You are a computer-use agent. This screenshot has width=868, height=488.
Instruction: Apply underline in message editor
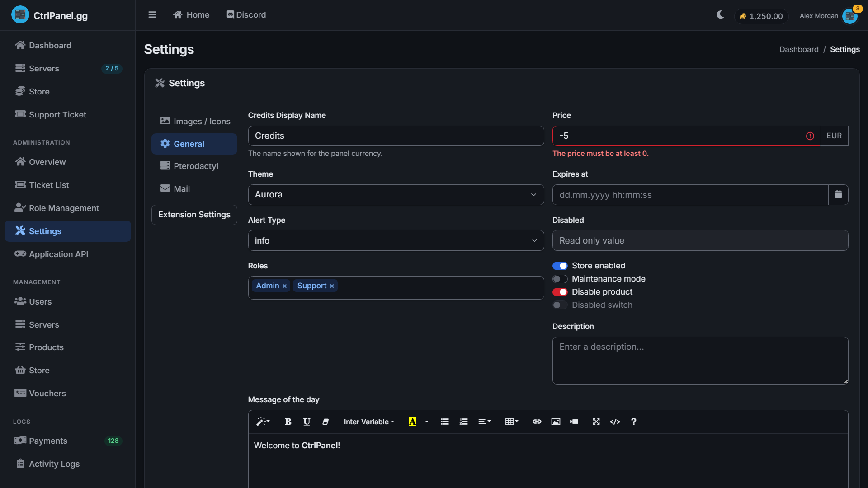tap(307, 422)
